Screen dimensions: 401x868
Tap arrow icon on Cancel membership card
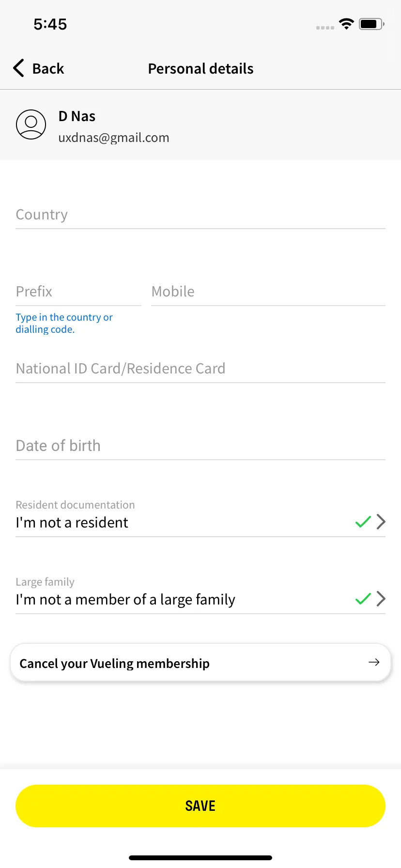pos(374,662)
